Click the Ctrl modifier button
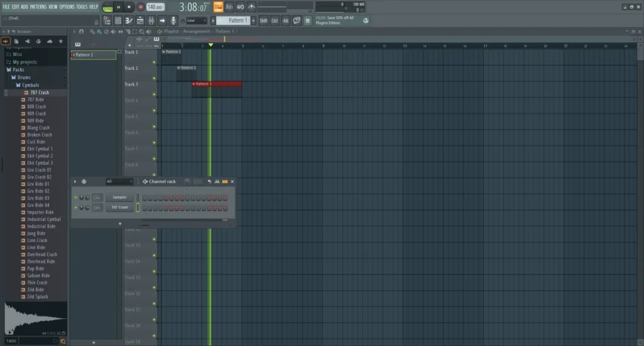Viewport: 644px width, 346px height. point(274,21)
